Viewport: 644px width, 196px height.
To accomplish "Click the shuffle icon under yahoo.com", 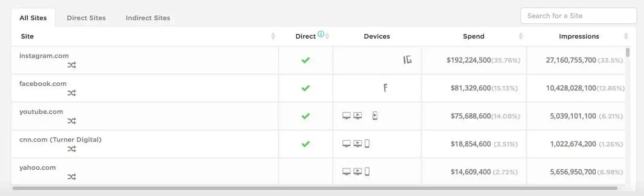I will (x=72, y=177).
